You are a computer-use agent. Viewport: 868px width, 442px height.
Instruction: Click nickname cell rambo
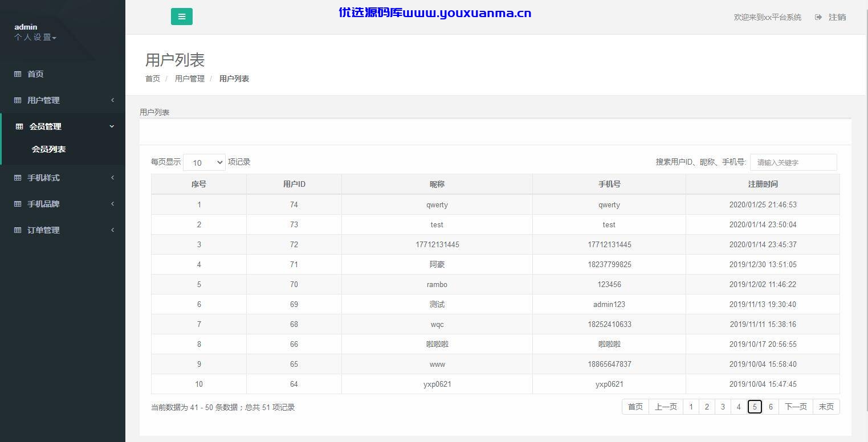[x=437, y=284]
